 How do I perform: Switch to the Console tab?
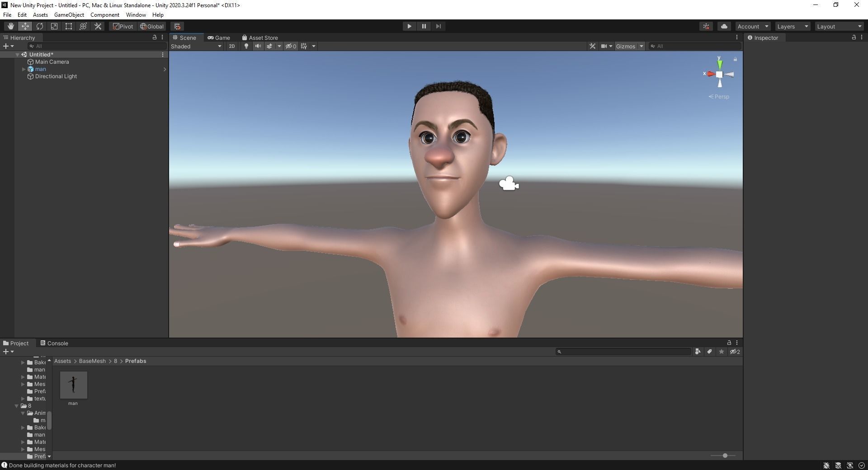(x=54, y=343)
